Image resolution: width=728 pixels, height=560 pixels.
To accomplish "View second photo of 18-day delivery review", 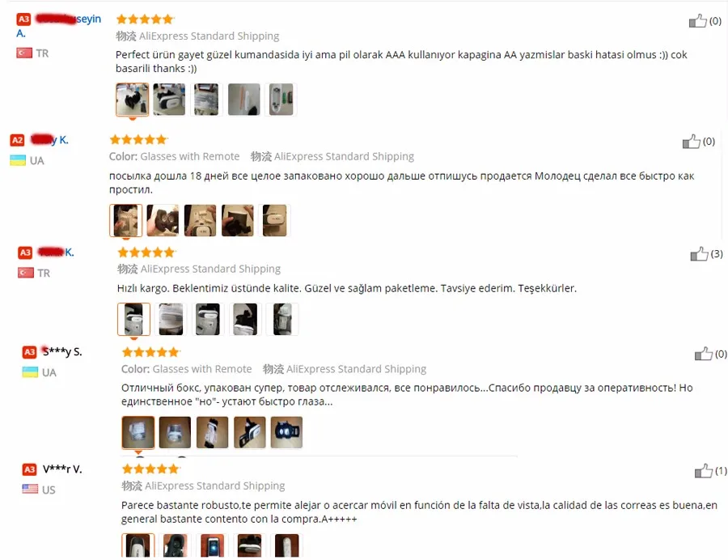I will coord(163,220).
